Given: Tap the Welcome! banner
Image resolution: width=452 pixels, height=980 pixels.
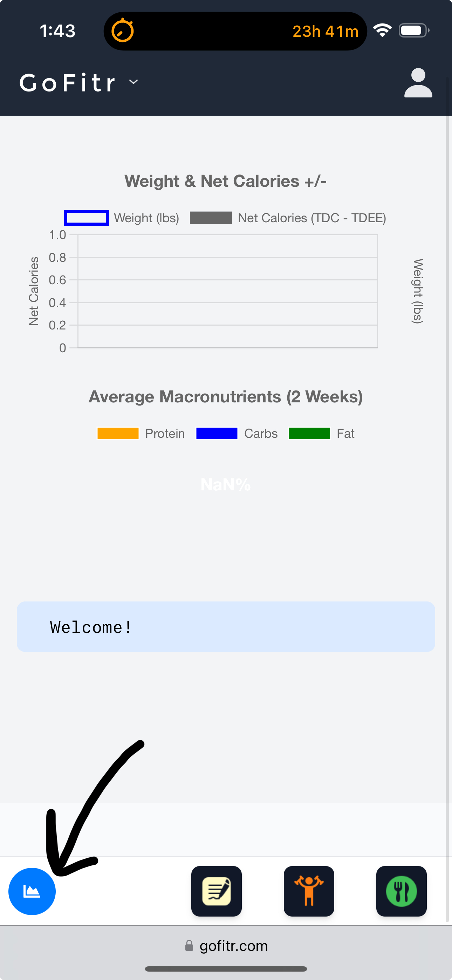Looking at the screenshot, I should [x=226, y=627].
